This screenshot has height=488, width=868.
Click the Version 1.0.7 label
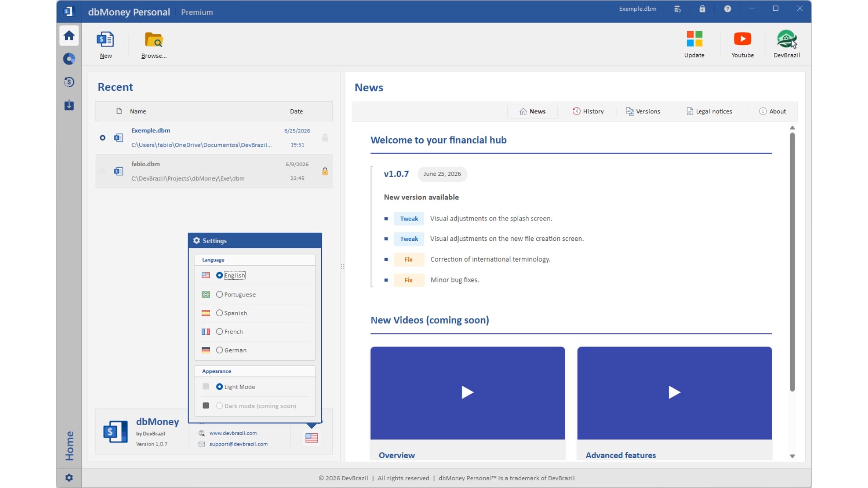tap(151, 444)
